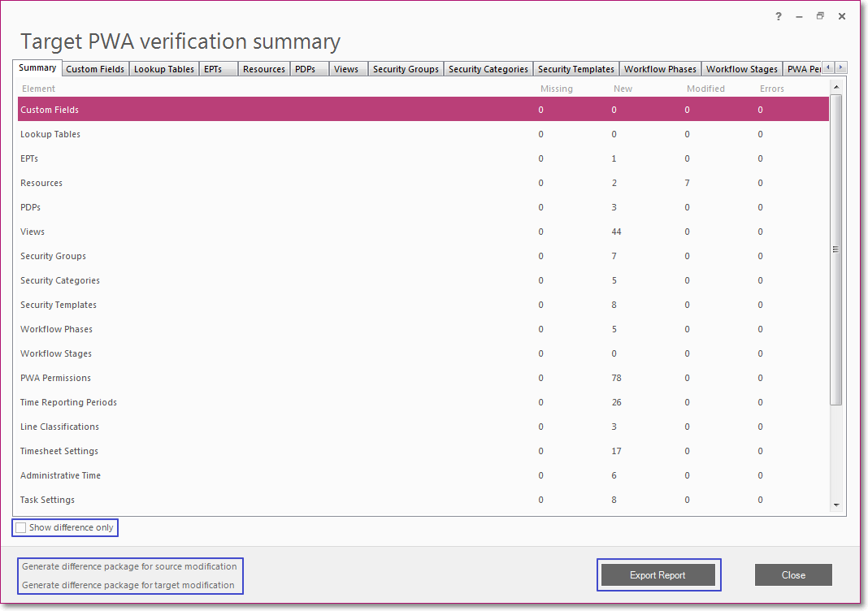Open the Lookup Tables tab

click(x=164, y=69)
